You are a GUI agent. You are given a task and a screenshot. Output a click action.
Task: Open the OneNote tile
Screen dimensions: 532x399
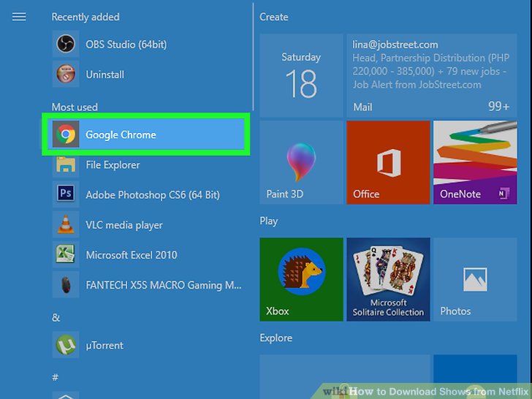(x=475, y=162)
